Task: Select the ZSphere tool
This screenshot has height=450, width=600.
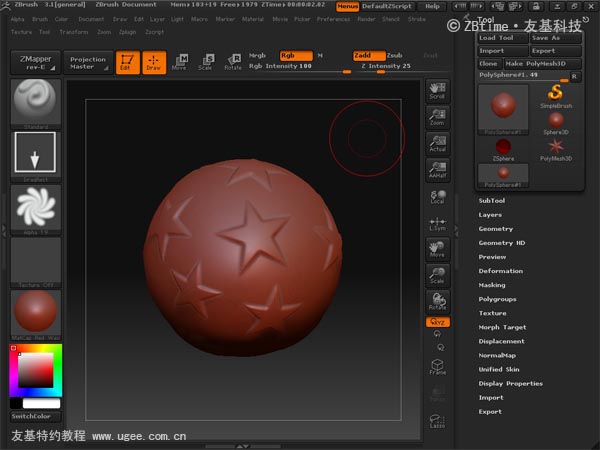Action: (x=503, y=150)
